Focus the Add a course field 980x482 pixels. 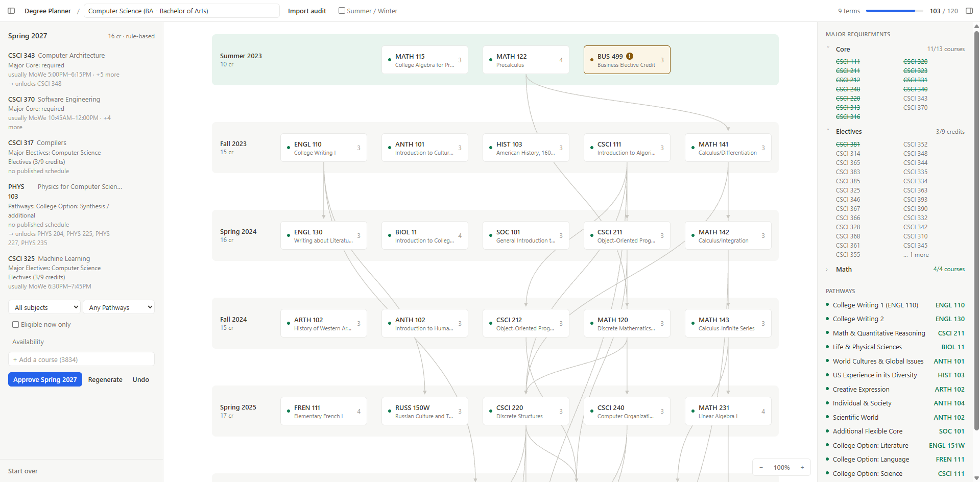(81, 359)
